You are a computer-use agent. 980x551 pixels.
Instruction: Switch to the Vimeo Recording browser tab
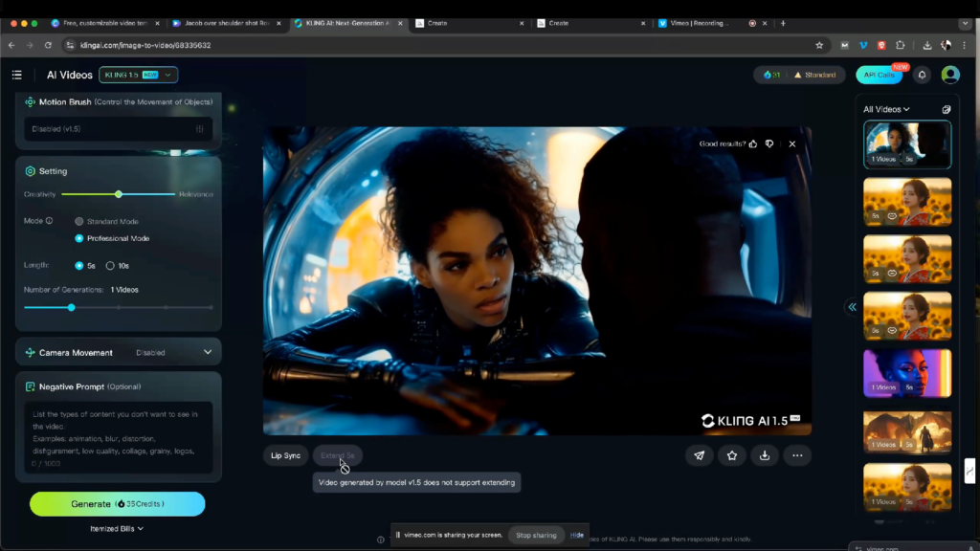697,23
